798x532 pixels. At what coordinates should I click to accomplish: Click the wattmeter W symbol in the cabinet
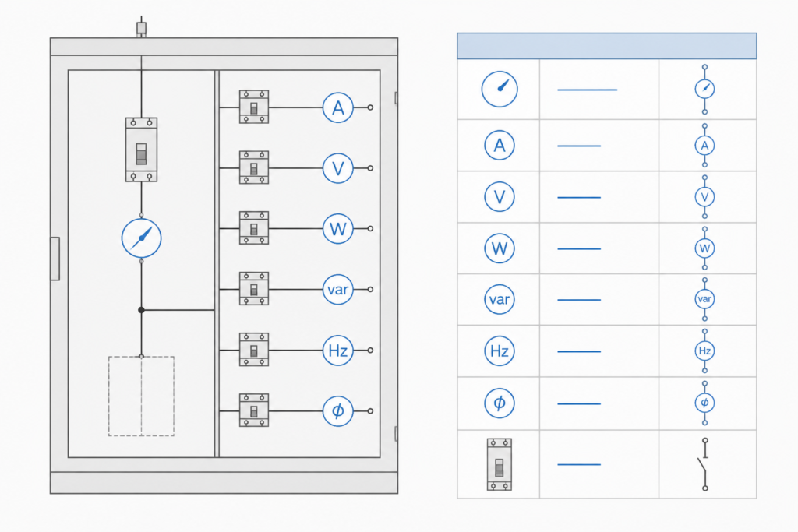[x=338, y=229]
